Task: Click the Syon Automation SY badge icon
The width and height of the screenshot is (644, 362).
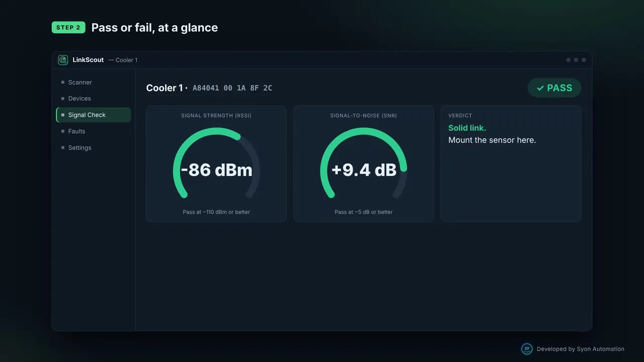Action: coord(527,349)
